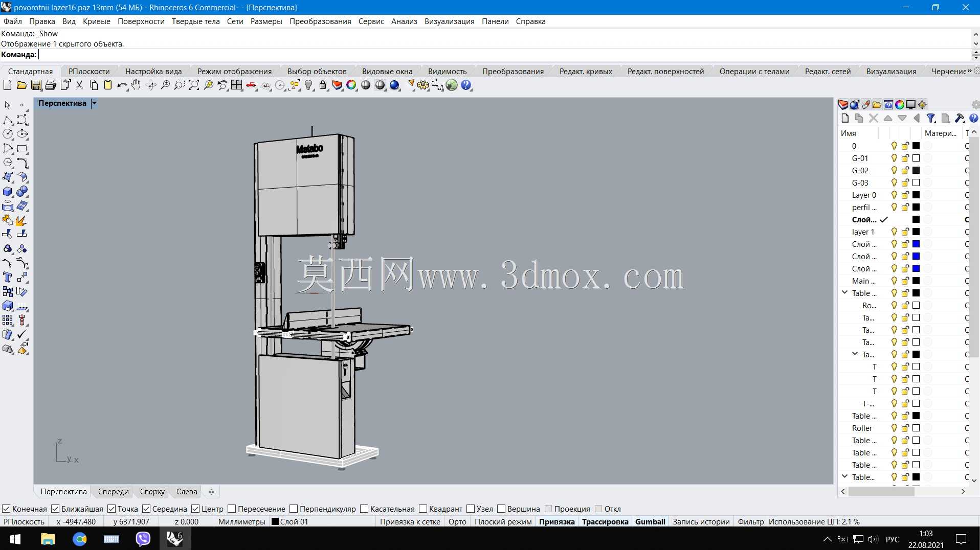
Task: Click the color swatch of Main layer
Action: (916, 281)
